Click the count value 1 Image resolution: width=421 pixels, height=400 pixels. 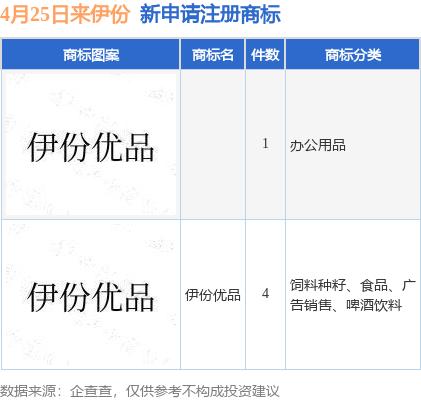(x=265, y=144)
